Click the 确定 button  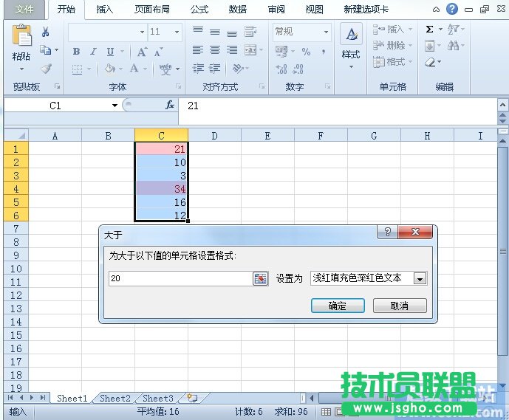(x=337, y=306)
